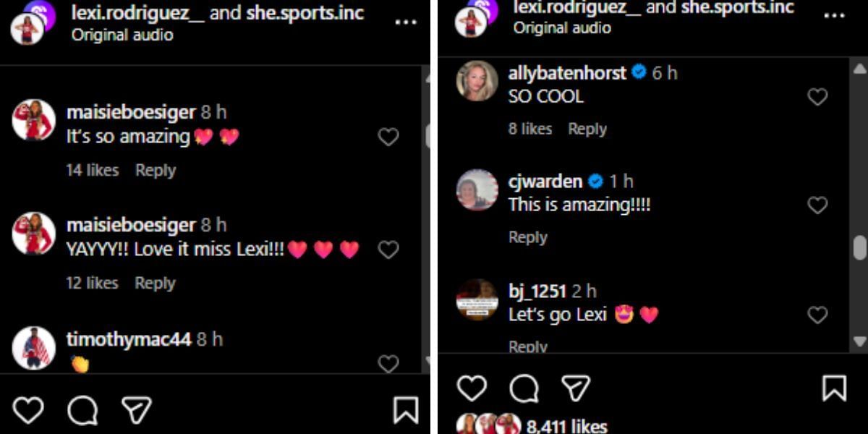Like the post in the right panel

tap(472, 388)
